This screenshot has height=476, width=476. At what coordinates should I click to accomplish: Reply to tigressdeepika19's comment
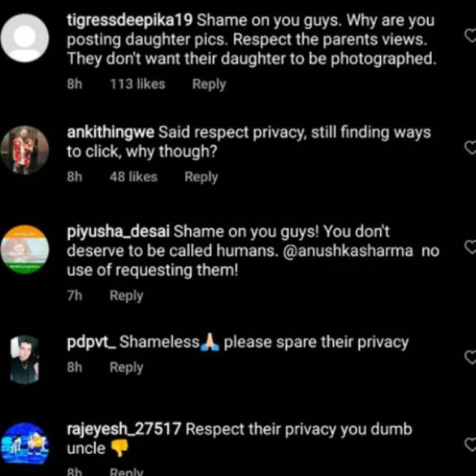coord(209,84)
